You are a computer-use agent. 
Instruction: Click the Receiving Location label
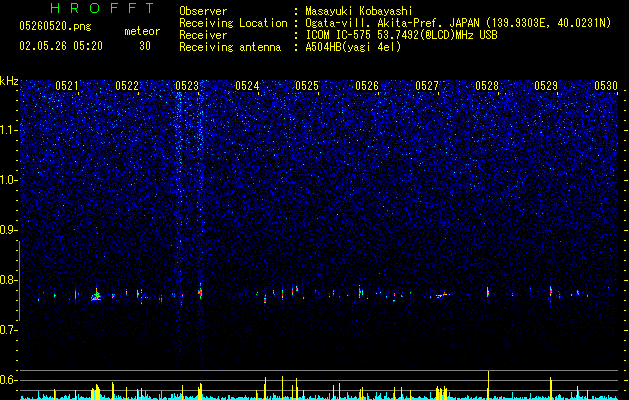pos(233,23)
